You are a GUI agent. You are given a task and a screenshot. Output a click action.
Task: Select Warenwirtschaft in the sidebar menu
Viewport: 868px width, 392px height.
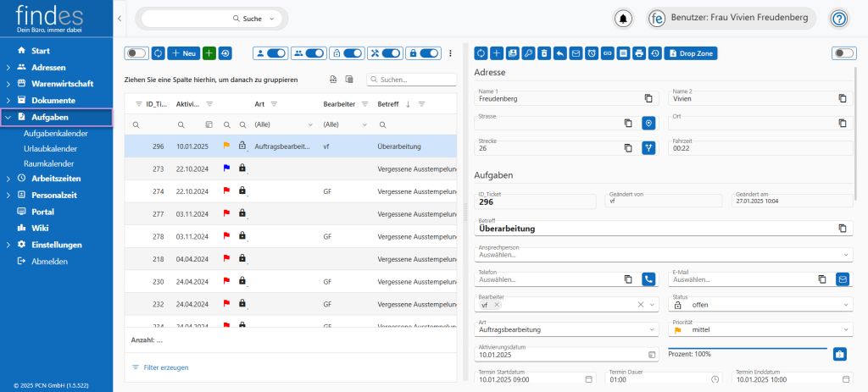[62, 84]
